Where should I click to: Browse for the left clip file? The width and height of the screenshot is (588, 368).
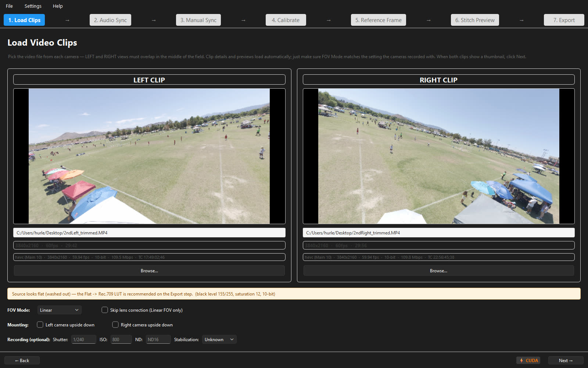(149, 270)
